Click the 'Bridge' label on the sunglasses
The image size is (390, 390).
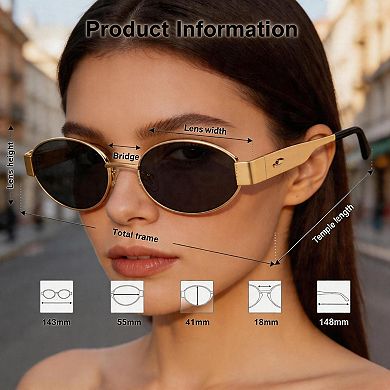[126, 156]
